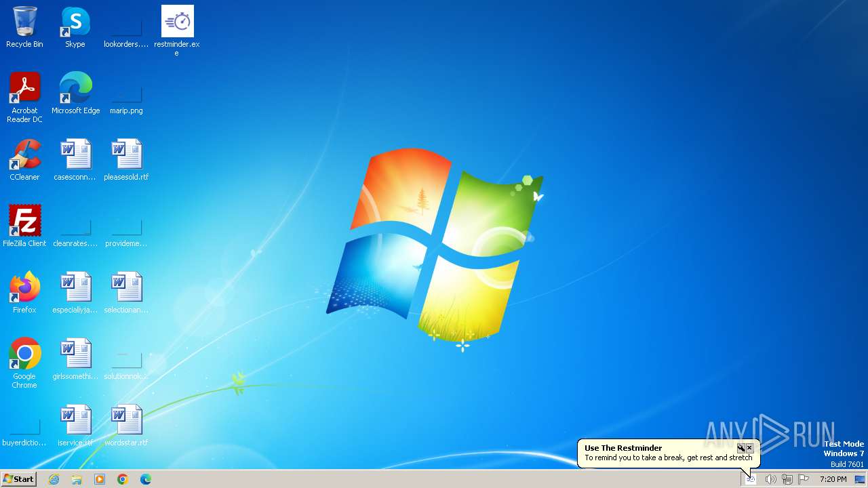Click the 7:20 PM clock
868x488 pixels.
(x=833, y=479)
